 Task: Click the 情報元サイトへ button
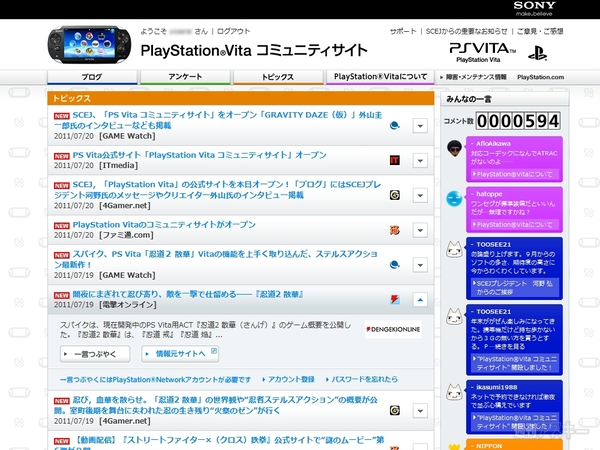180,354
